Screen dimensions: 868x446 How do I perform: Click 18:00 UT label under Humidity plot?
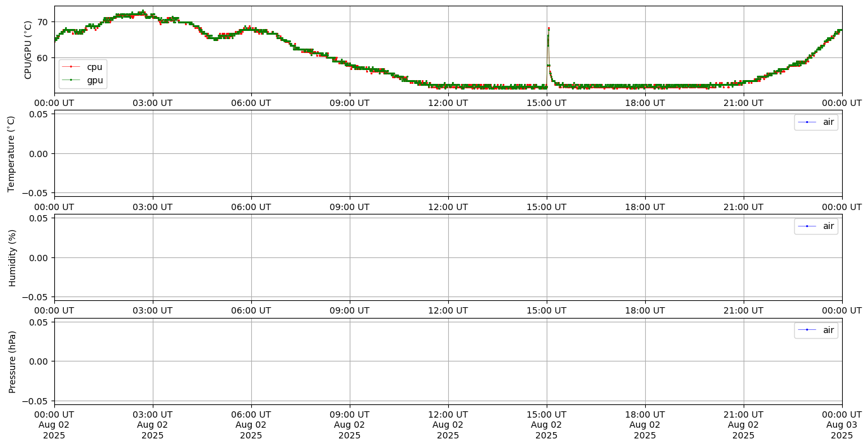645,310
